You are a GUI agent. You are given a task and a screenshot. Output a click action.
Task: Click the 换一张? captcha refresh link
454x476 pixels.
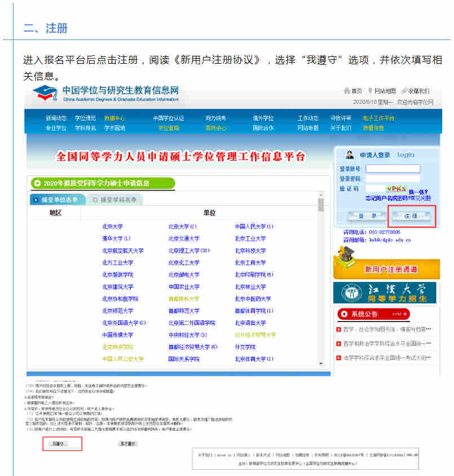418,192
